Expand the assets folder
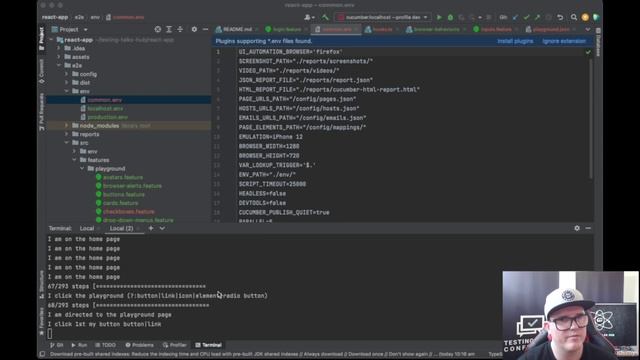640x360 pixels. (x=59, y=57)
